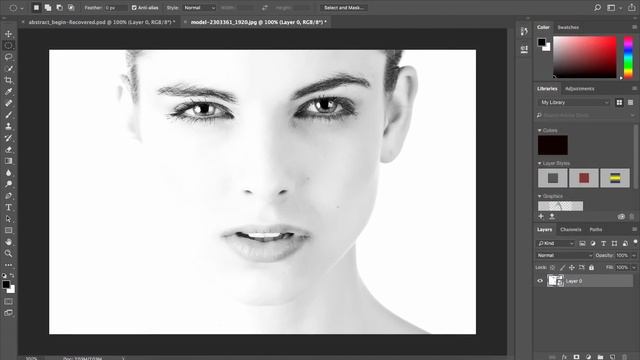Add a layer mask from Layers panel bottom
Image resolution: width=640 pixels, height=360 pixels.
[576, 357]
